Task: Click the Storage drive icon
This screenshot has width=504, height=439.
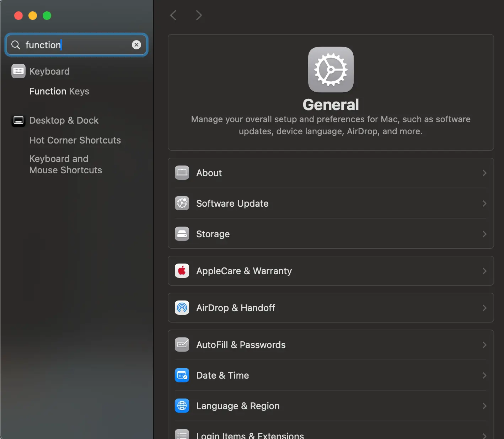Action: 182,234
